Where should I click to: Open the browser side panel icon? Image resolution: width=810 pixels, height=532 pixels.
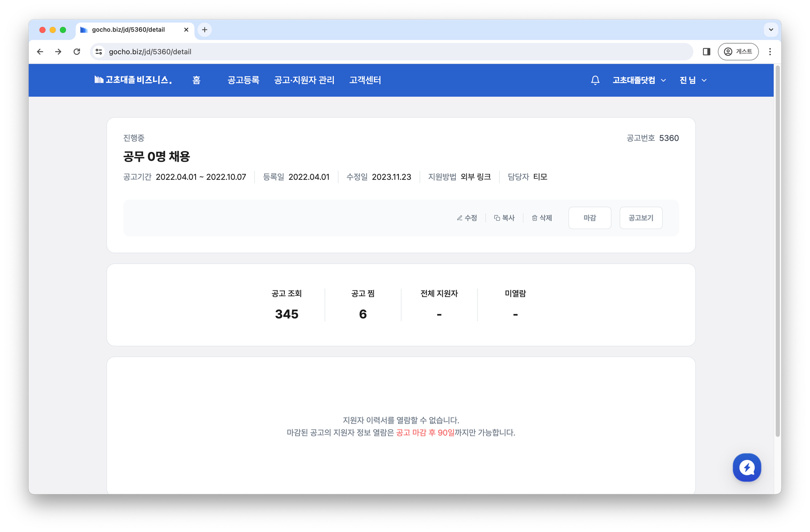click(706, 52)
